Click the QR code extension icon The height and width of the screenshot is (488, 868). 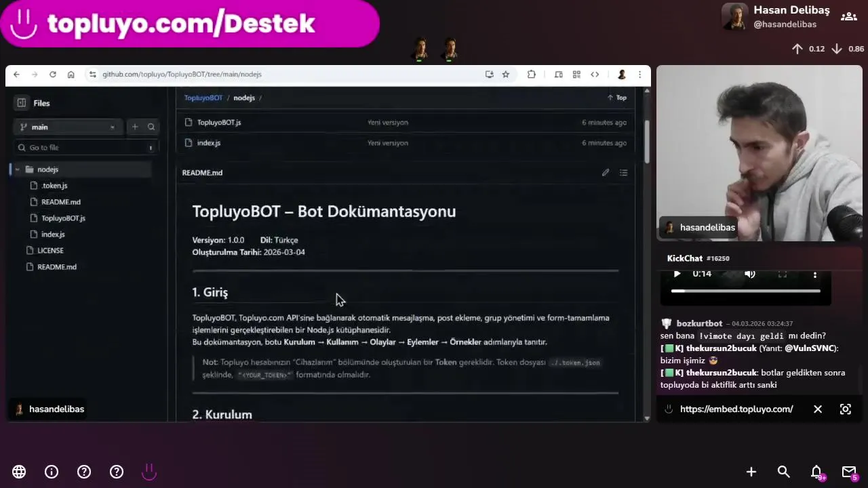(x=576, y=75)
